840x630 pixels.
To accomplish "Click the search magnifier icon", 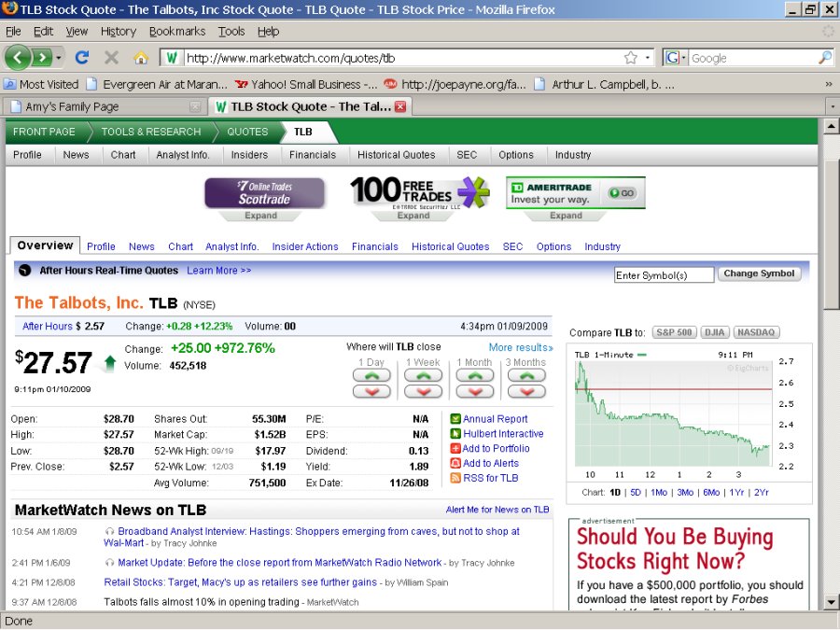I will (x=825, y=58).
